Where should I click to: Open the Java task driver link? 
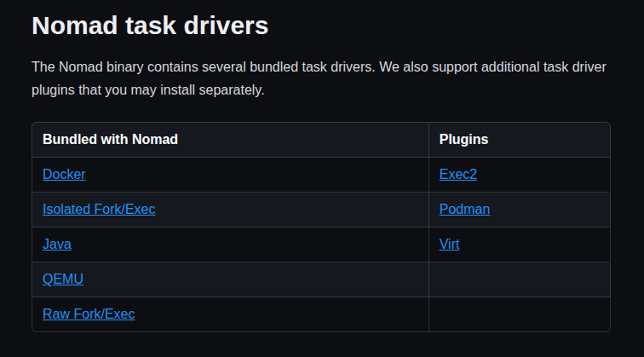(x=57, y=244)
